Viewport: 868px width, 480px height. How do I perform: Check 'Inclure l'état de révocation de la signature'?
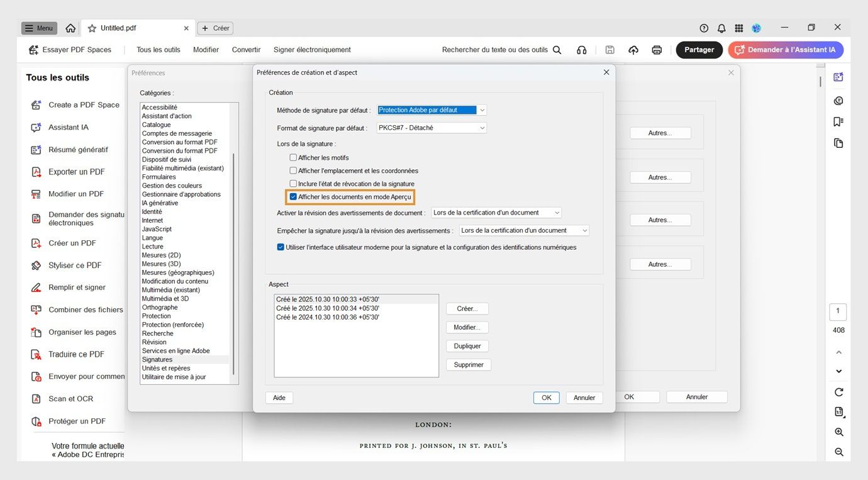(x=292, y=183)
